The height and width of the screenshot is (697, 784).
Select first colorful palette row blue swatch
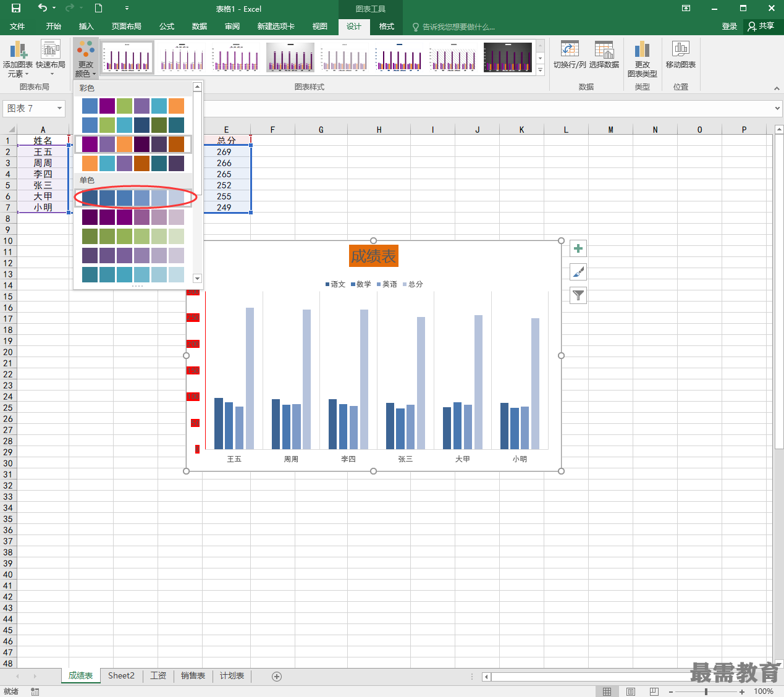point(90,106)
